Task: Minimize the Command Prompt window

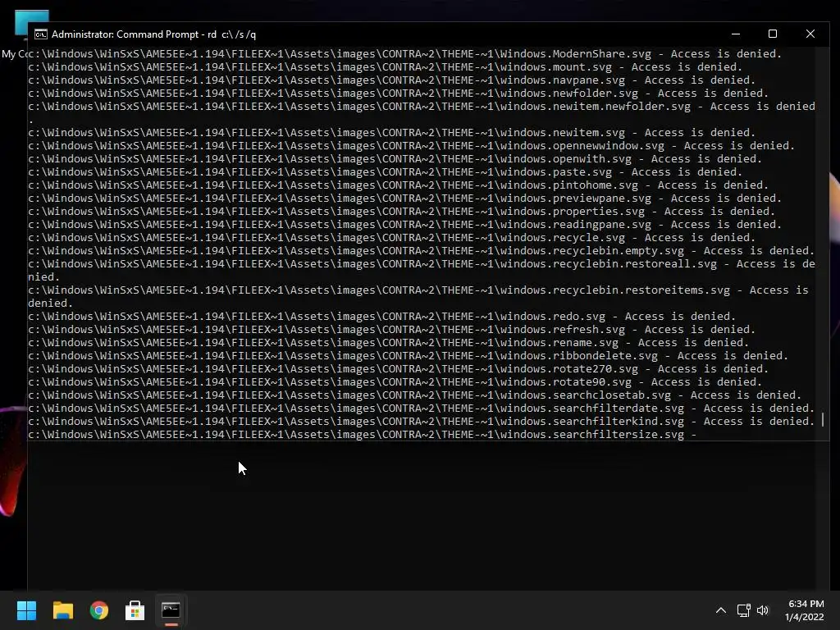Action: click(x=736, y=34)
